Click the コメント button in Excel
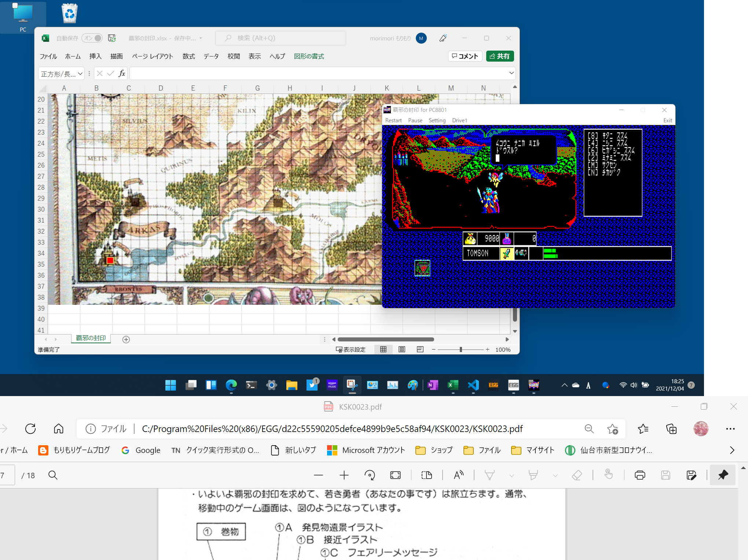 [x=465, y=56]
